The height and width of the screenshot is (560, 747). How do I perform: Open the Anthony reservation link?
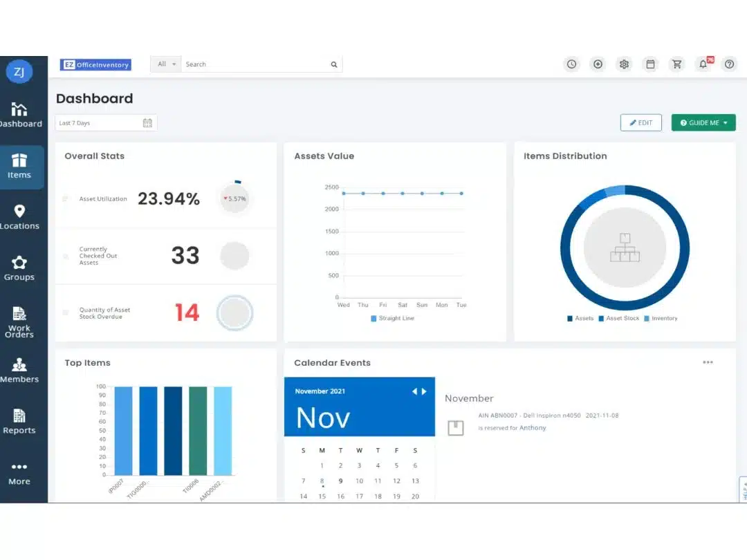pos(533,428)
